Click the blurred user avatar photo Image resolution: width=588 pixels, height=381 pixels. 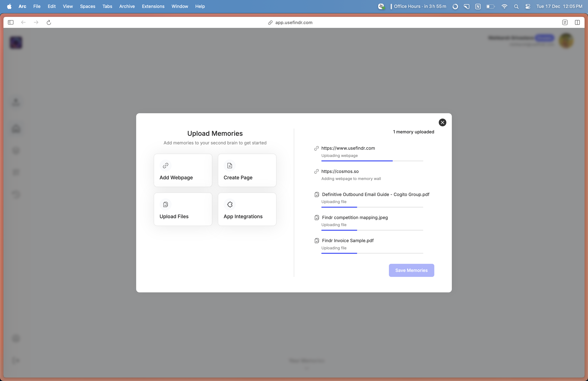point(566,41)
